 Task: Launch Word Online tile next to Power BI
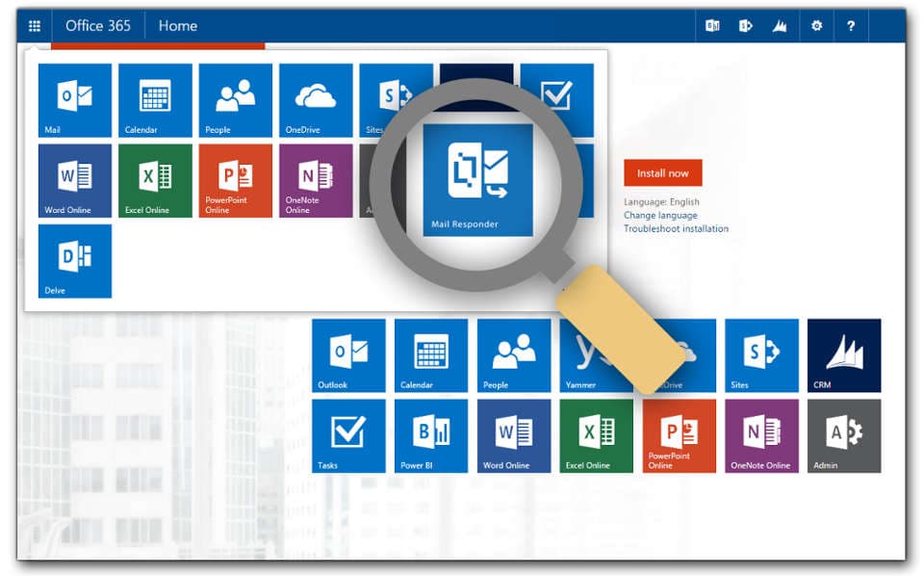pos(514,435)
